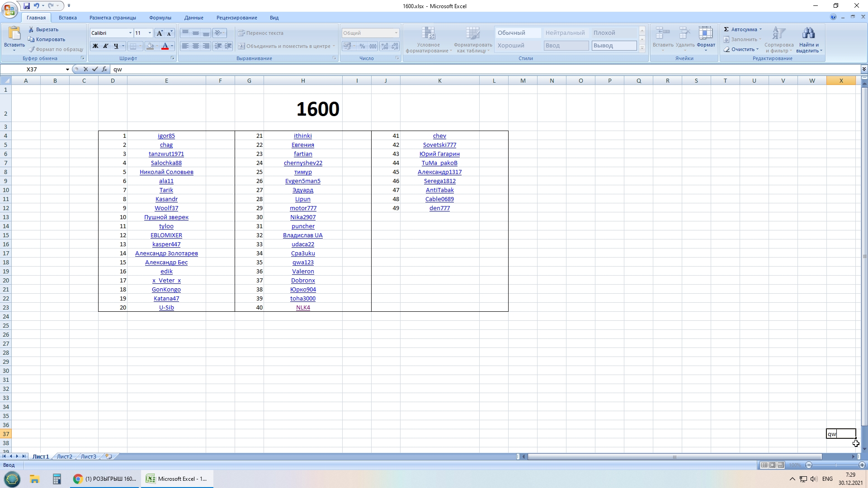Toggle Bold formatting button
The height and width of the screenshot is (488, 868).
(95, 46)
